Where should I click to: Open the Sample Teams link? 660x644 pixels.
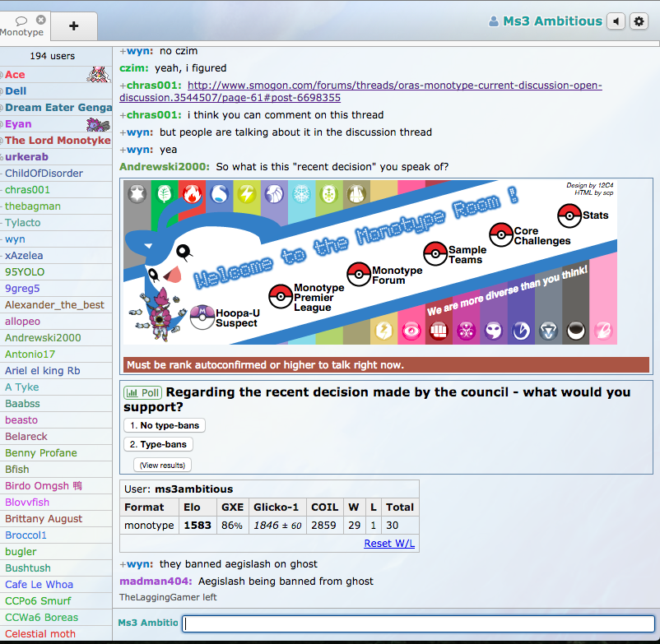click(467, 254)
